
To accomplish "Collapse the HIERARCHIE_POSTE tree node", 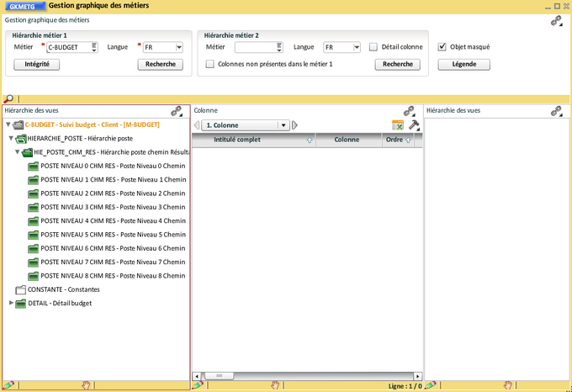I will point(11,138).
